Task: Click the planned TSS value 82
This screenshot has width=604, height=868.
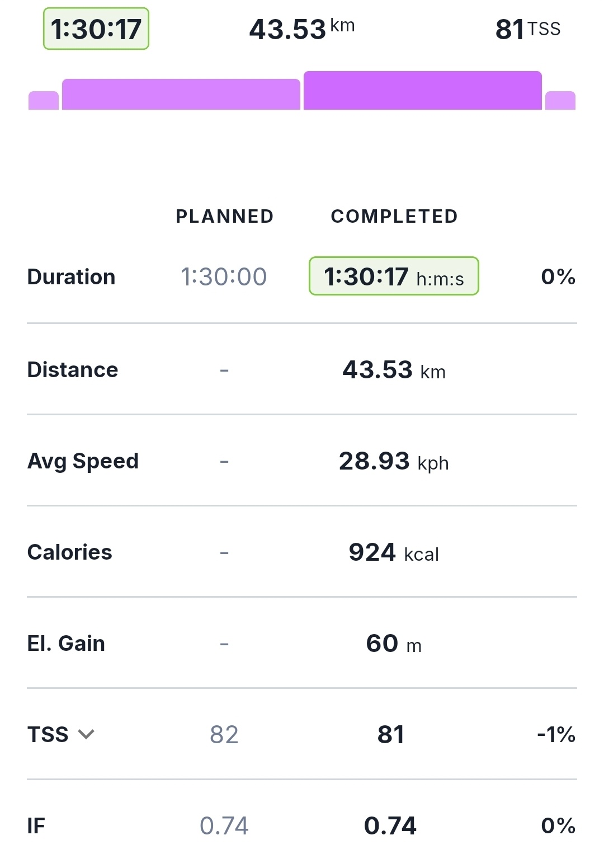Action: [x=224, y=735]
